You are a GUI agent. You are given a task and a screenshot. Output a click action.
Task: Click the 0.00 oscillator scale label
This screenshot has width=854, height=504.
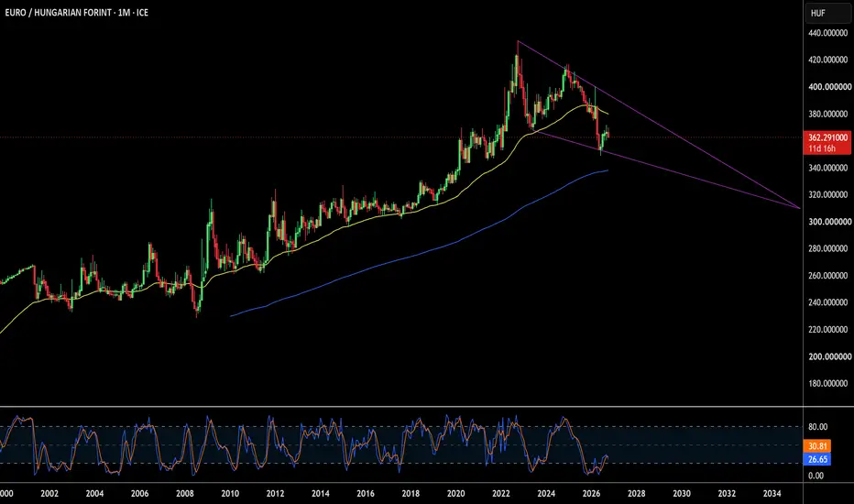pyautogui.click(x=816, y=476)
